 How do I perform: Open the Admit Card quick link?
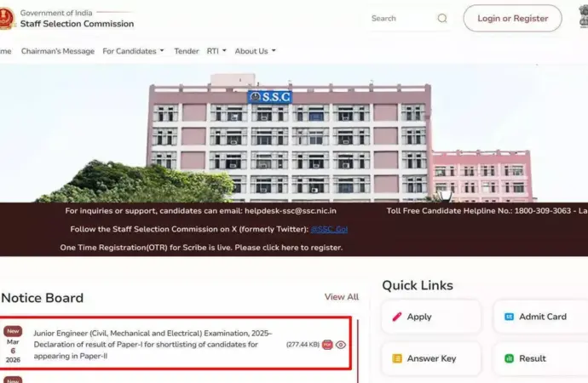click(x=540, y=317)
